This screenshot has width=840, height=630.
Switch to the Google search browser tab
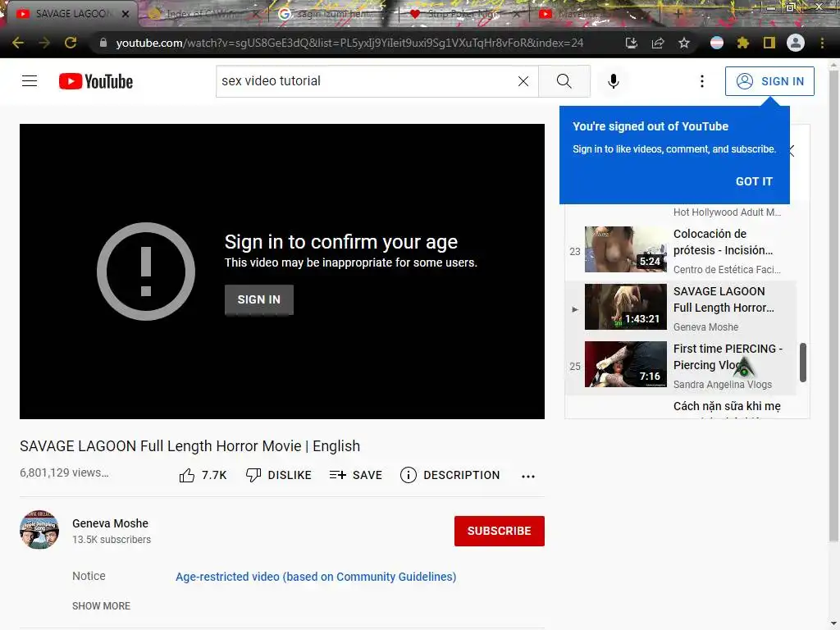(x=332, y=14)
